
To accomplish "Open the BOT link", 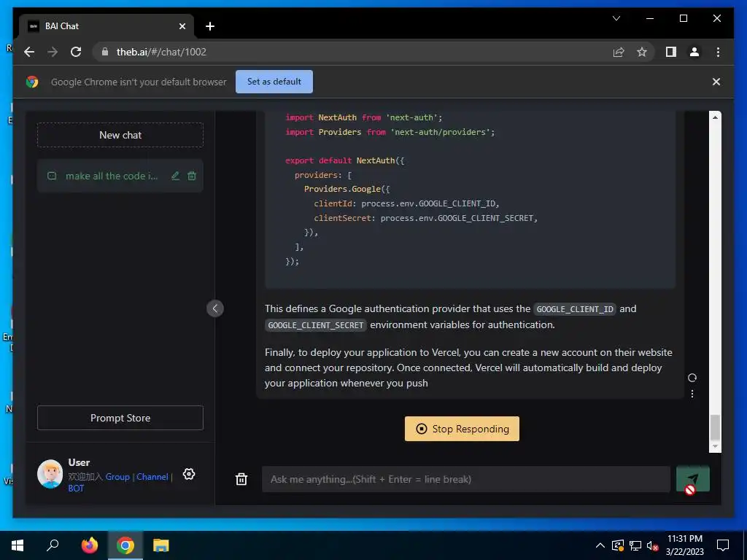I will pos(76,488).
